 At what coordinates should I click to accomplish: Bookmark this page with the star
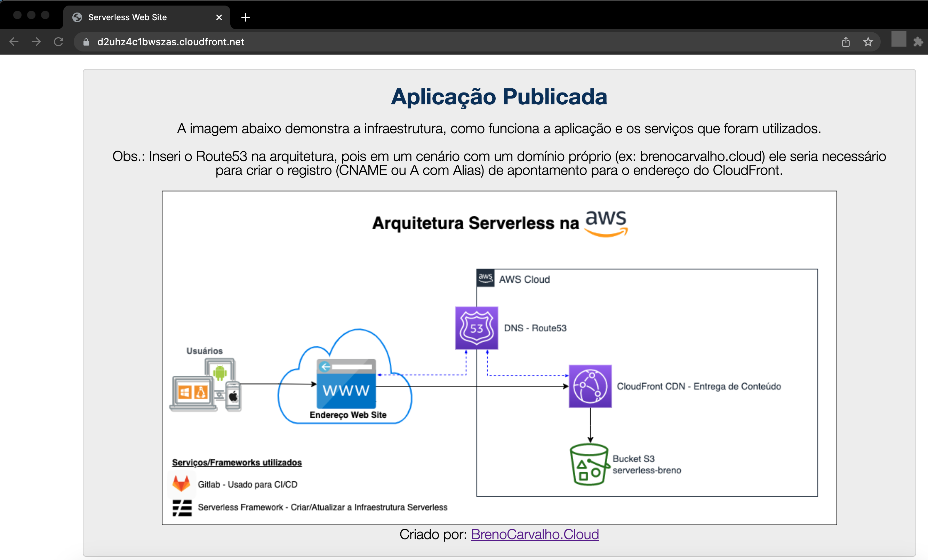click(x=868, y=42)
